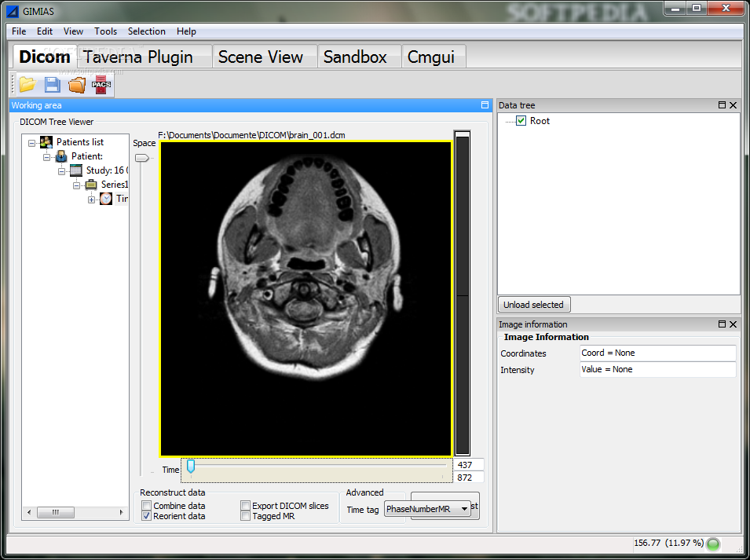Click the 872 value field

(x=469, y=478)
